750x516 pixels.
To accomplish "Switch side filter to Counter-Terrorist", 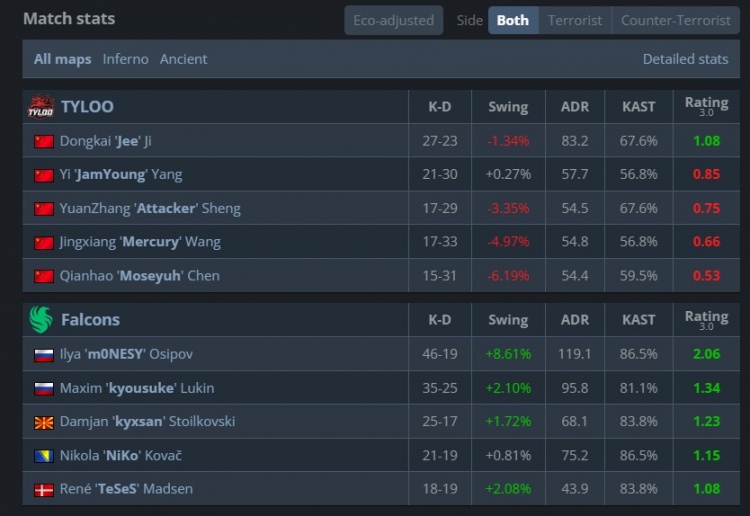I will pos(676,20).
